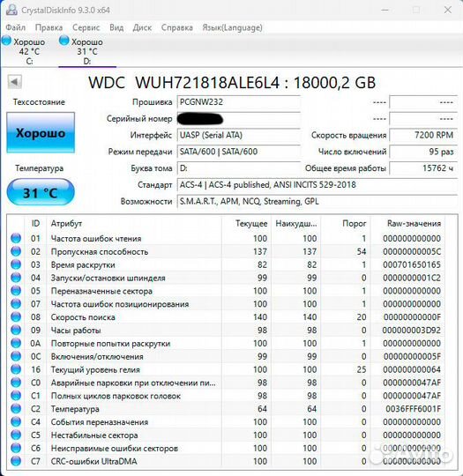This screenshot has width=463, height=476.
Task: Click the 95 раз power-on count value
Action: (423, 152)
